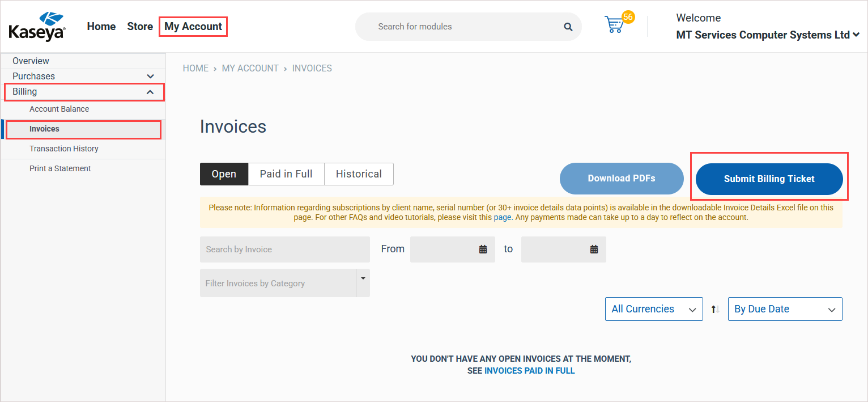Image resolution: width=868 pixels, height=402 pixels.
Task: Open Filter Invoices by Category dropdown
Action: 285,283
